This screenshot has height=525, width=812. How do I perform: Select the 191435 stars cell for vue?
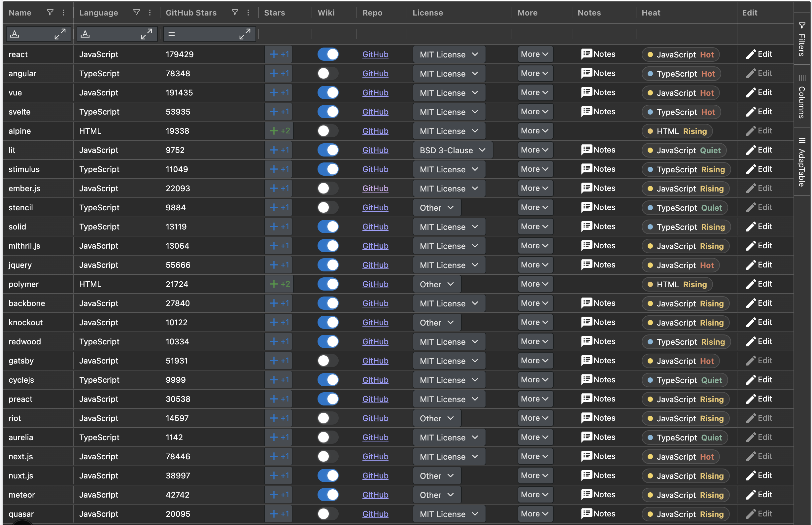[x=209, y=93]
